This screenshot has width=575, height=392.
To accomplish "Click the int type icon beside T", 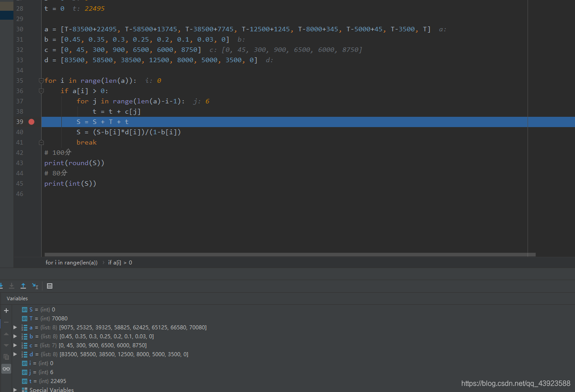I will click(x=25, y=319).
